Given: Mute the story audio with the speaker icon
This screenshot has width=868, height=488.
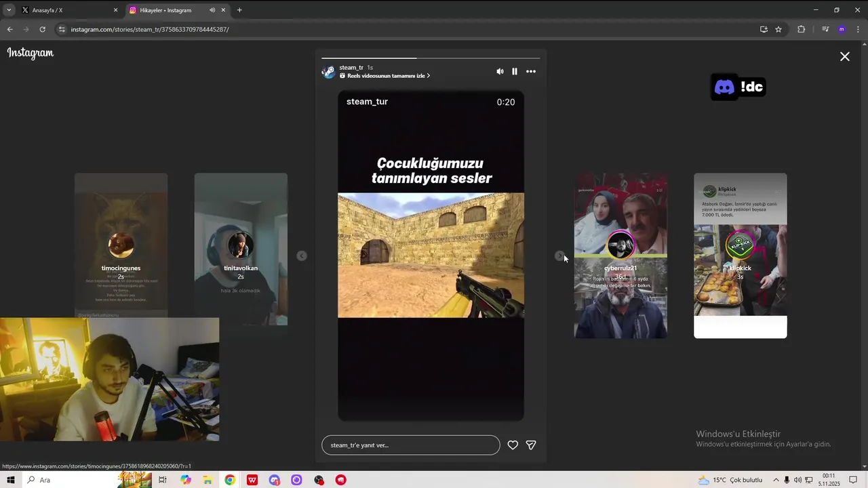Looking at the screenshot, I should pos(500,71).
